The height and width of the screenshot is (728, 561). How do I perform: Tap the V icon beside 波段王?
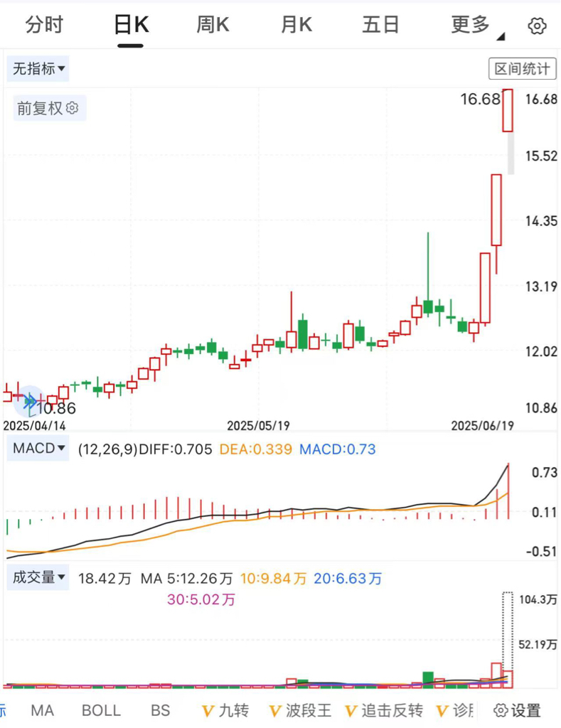[x=275, y=711]
